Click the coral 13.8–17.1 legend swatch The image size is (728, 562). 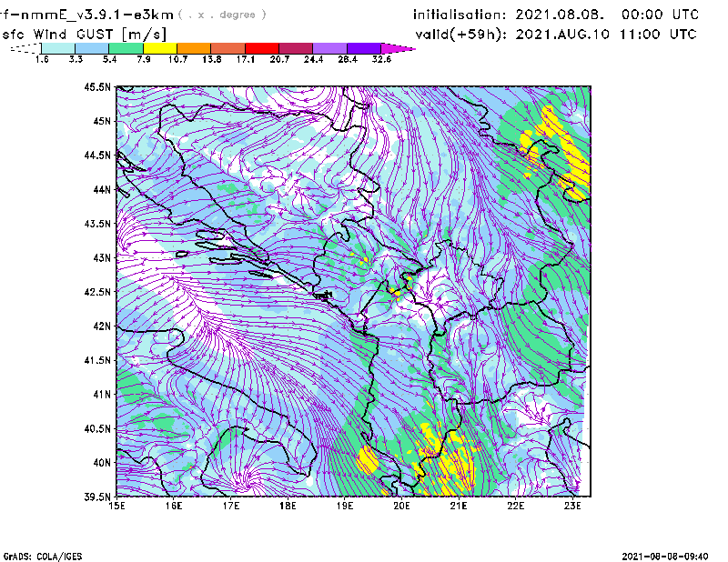tap(228, 48)
